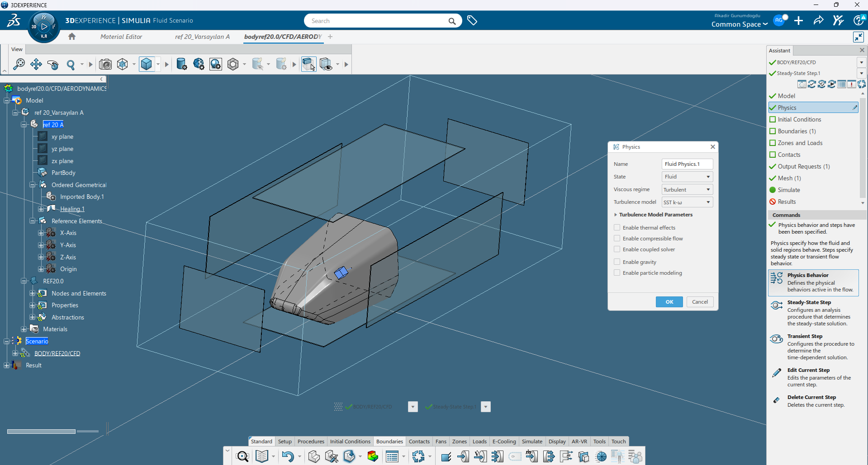
Task: Select PartBody in the tree
Action: click(x=63, y=173)
